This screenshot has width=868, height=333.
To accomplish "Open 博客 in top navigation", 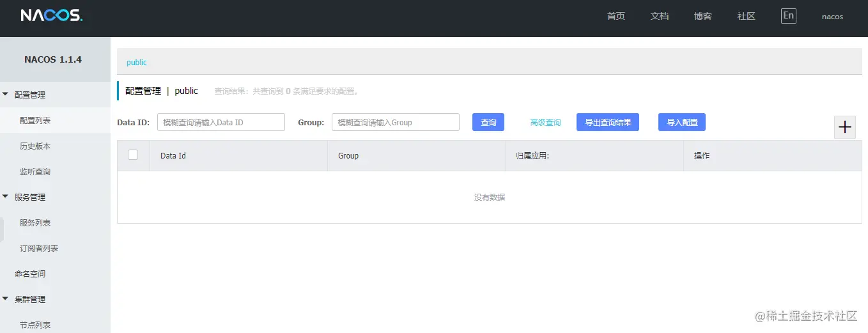I will tap(703, 17).
